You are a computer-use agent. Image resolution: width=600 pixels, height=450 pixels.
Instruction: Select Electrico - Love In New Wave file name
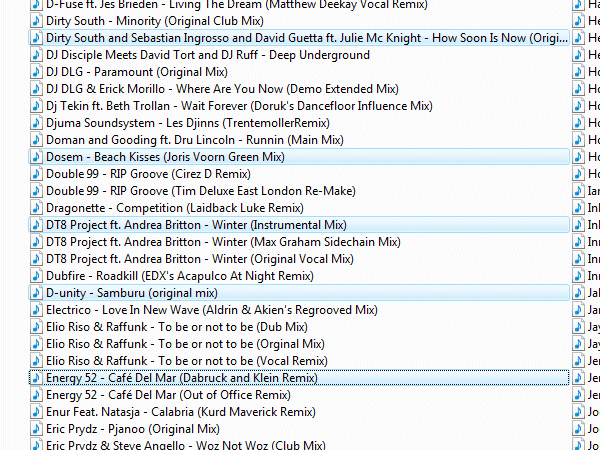click(x=212, y=310)
